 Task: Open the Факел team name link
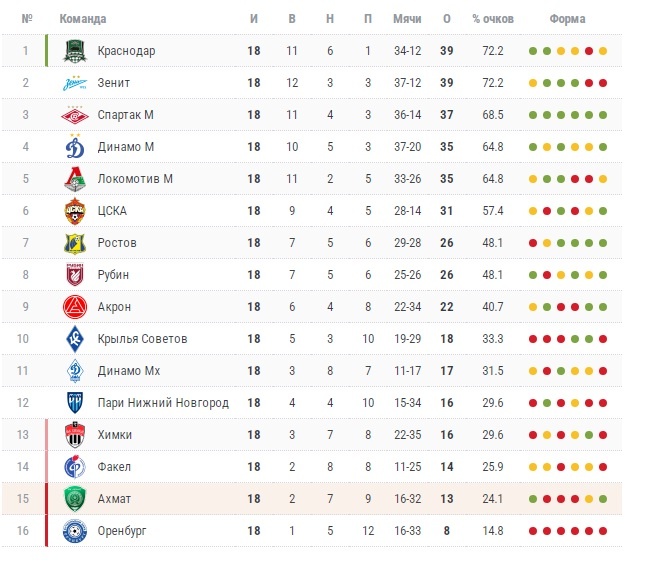tap(114, 467)
